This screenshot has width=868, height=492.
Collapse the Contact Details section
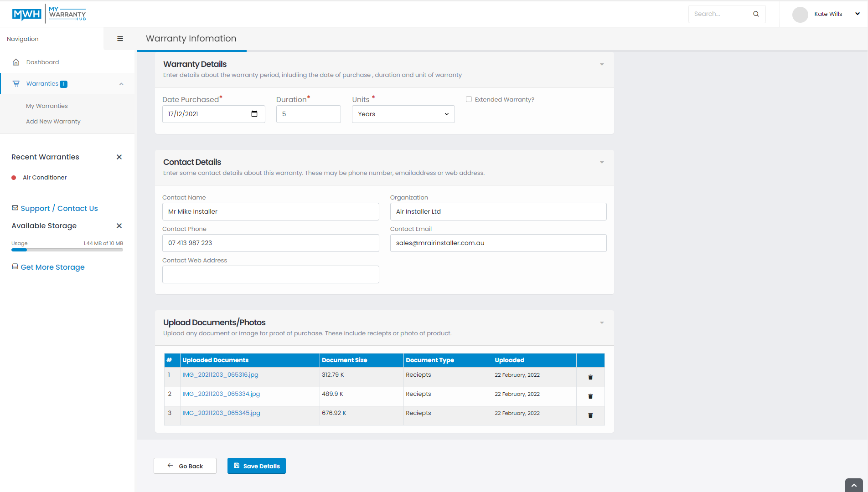[x=602, y=162]
